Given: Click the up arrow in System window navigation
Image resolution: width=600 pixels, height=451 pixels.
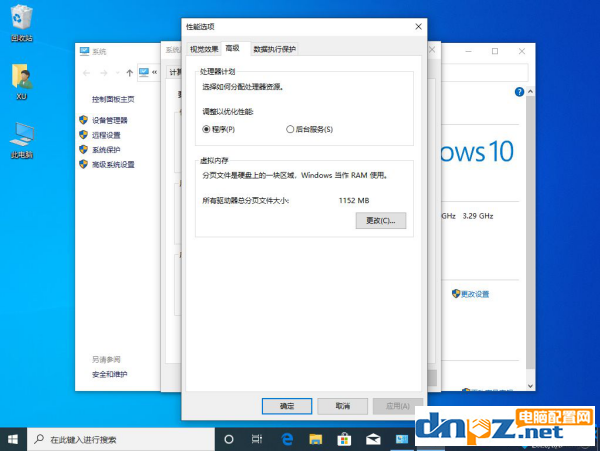Looking at the screenshot, I should click(x=130, y=73).
